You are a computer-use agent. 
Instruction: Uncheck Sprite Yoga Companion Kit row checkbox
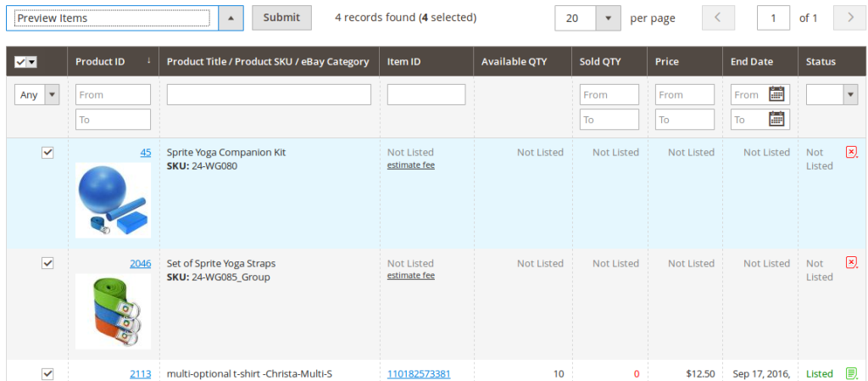click(47, 153)
